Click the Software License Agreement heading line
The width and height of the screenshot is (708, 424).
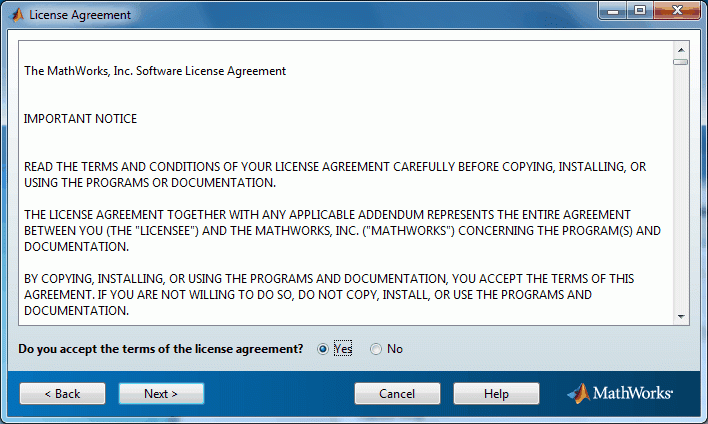point(155,71)
